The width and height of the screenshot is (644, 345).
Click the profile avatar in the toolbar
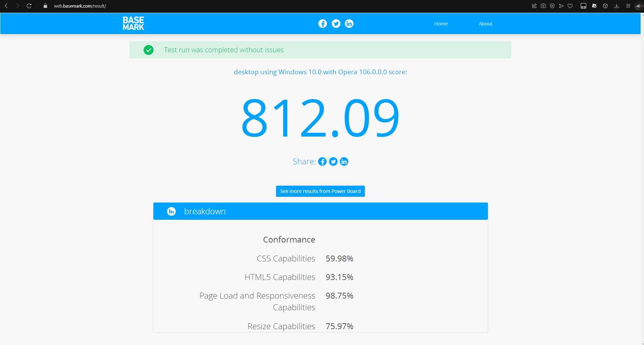(x=639, y=6)
